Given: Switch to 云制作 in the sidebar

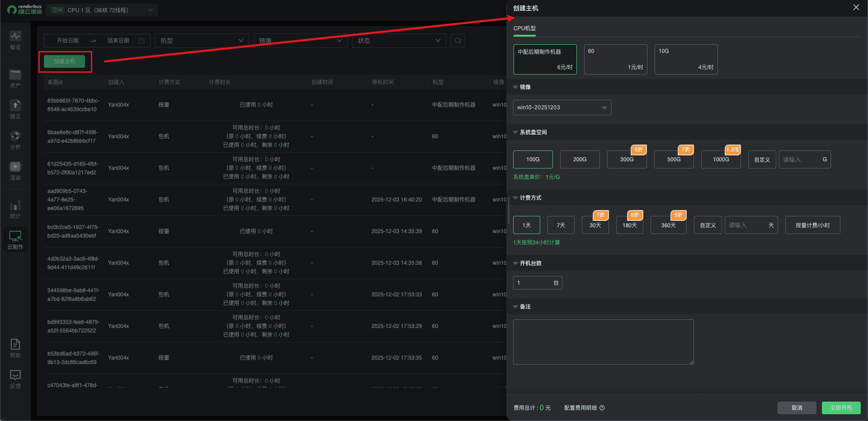Looking at the screenshot, I should [15, 239].
